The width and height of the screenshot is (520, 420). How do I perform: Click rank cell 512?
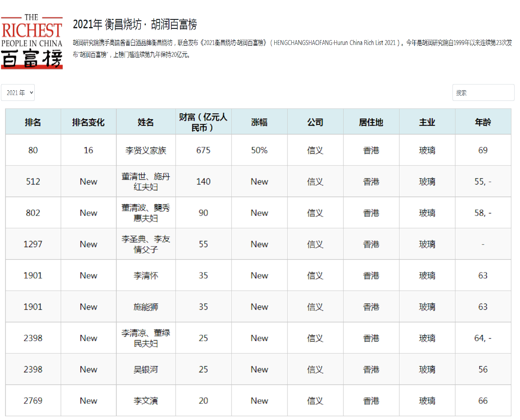(x=33, y=181)
